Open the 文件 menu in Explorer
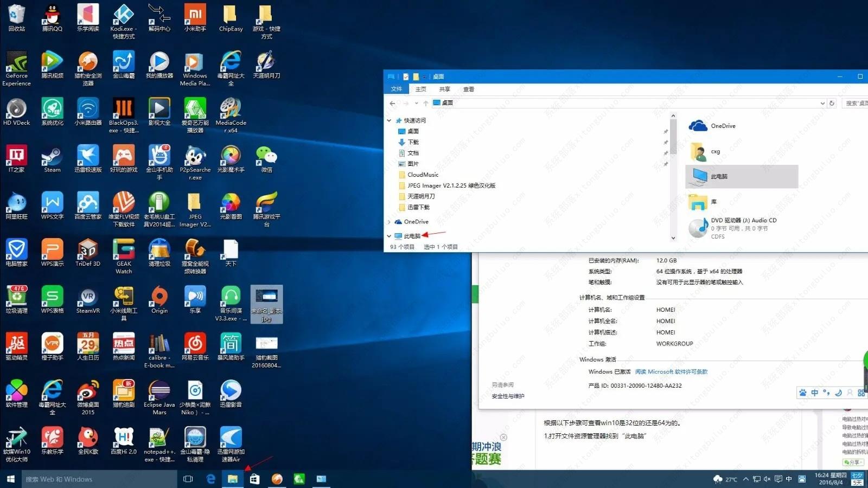868x488 pixels. (396, 89)
